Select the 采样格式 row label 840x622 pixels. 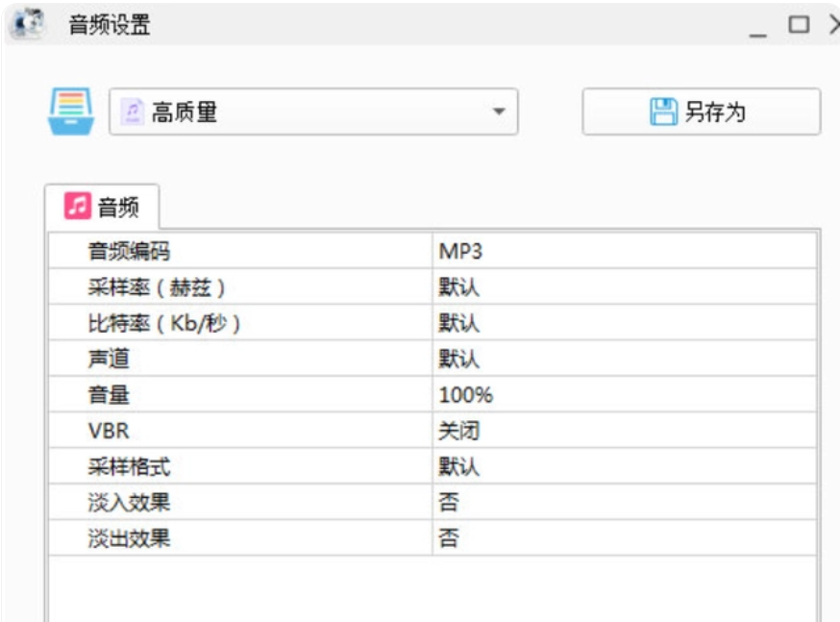point(129,466)
